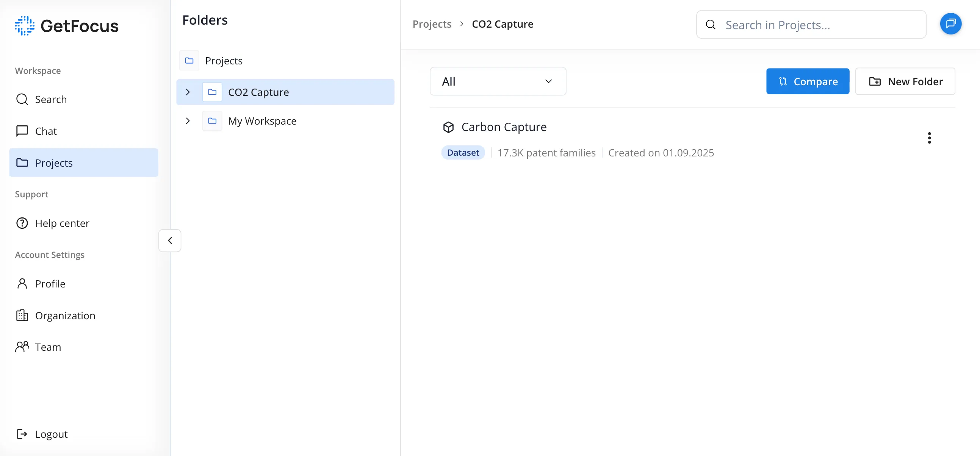Open Search in the workspace sidebar
The height and width of the screenshot is (456, 980).
click(x=84, y=99)
